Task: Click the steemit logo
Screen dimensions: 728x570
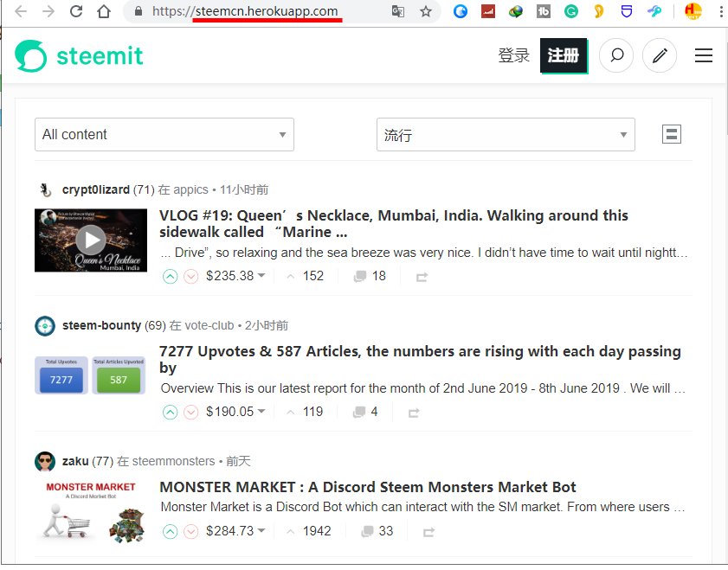Action: tap(79, 55)
